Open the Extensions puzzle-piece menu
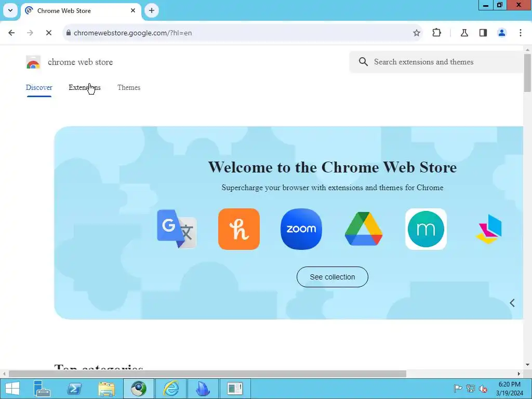The height and width of the screenshot is (399, 532). pos(436,33)
